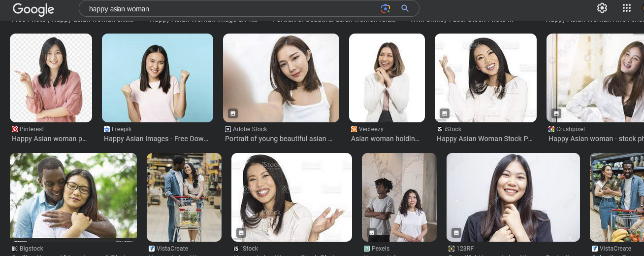Open 'Happy Asian Images - Free Dow…' Freepik link

click(x=157, y=139)
